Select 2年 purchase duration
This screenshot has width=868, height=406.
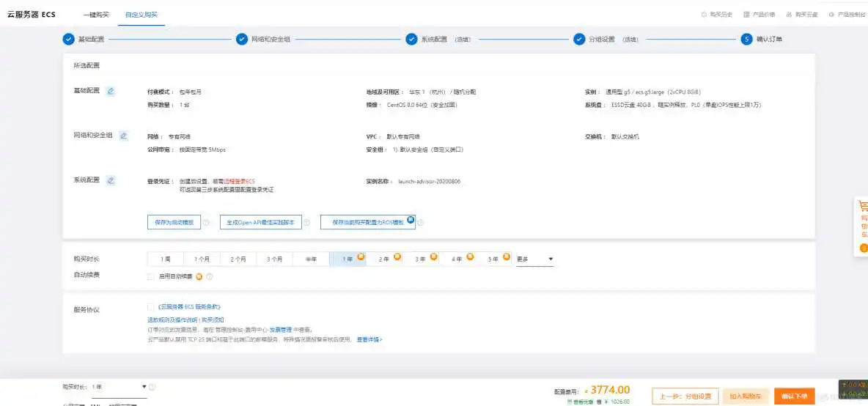384,259
